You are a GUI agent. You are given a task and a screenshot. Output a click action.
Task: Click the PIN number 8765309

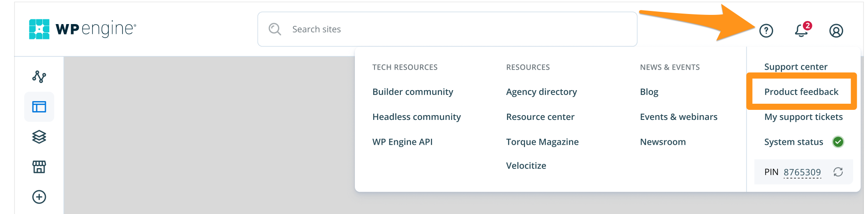pyautogui.click(x=802, y=172)
